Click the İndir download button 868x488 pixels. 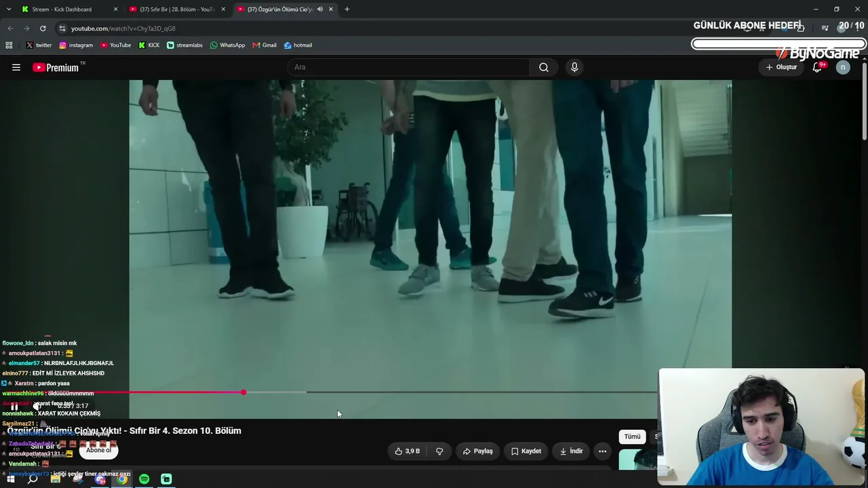click(571, 451)
